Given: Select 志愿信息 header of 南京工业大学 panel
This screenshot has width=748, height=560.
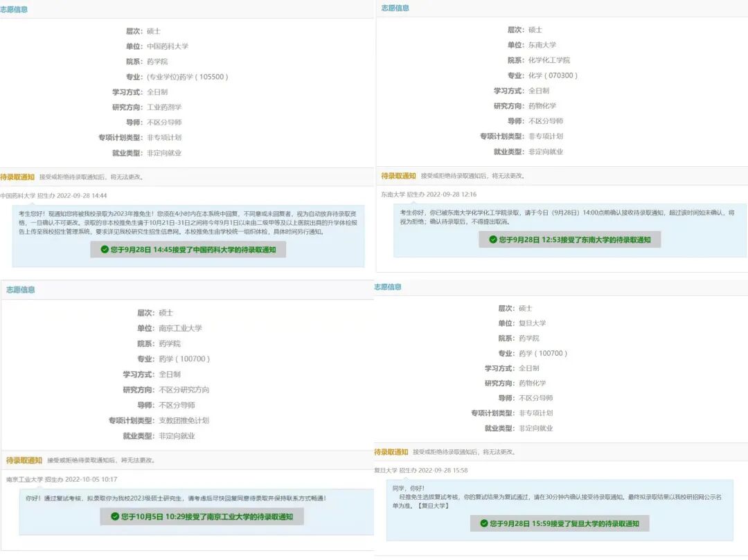Looking at the screenshot, I should (x=21, y=289).
